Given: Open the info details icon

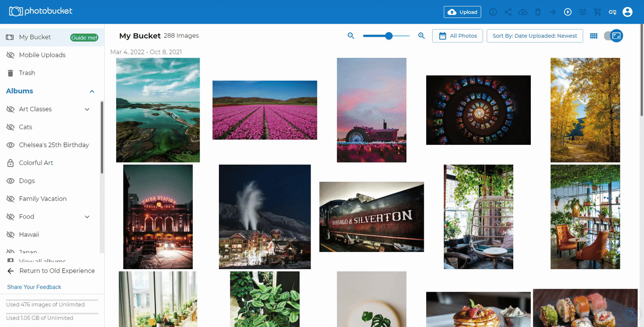Looking at the screenshot, I should click(x=493, y=12).
